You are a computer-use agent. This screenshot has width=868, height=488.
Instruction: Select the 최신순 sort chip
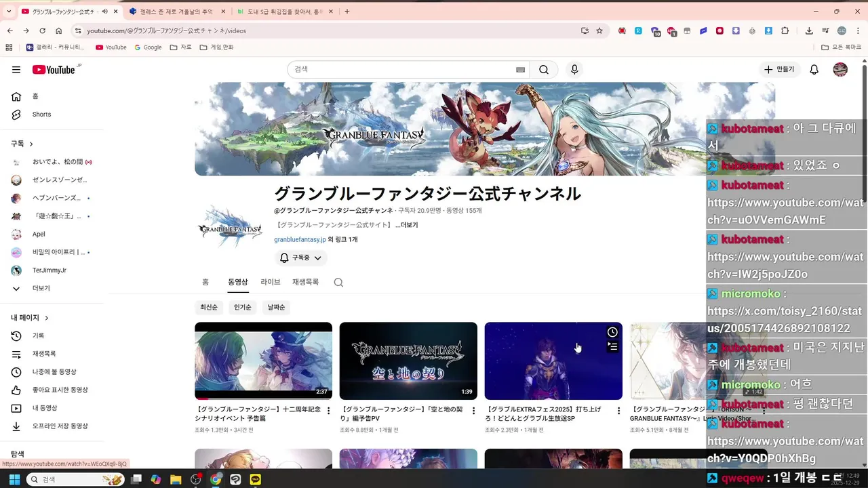tap(209, 307)
